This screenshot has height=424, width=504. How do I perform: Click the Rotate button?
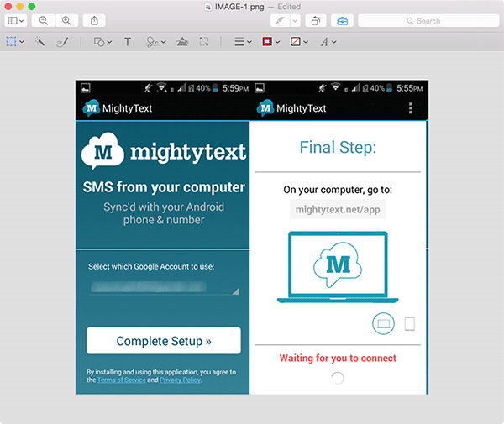coord(316,21)
